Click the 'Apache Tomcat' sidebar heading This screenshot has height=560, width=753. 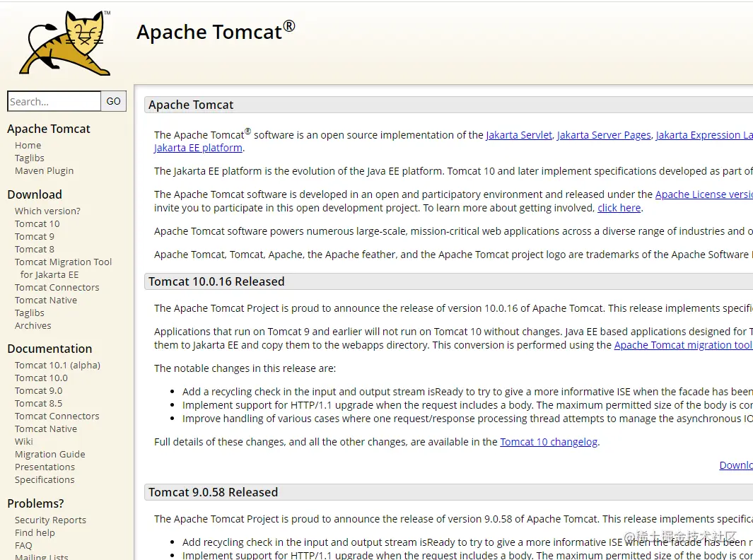pyautogui.click(x=49, y=129)
